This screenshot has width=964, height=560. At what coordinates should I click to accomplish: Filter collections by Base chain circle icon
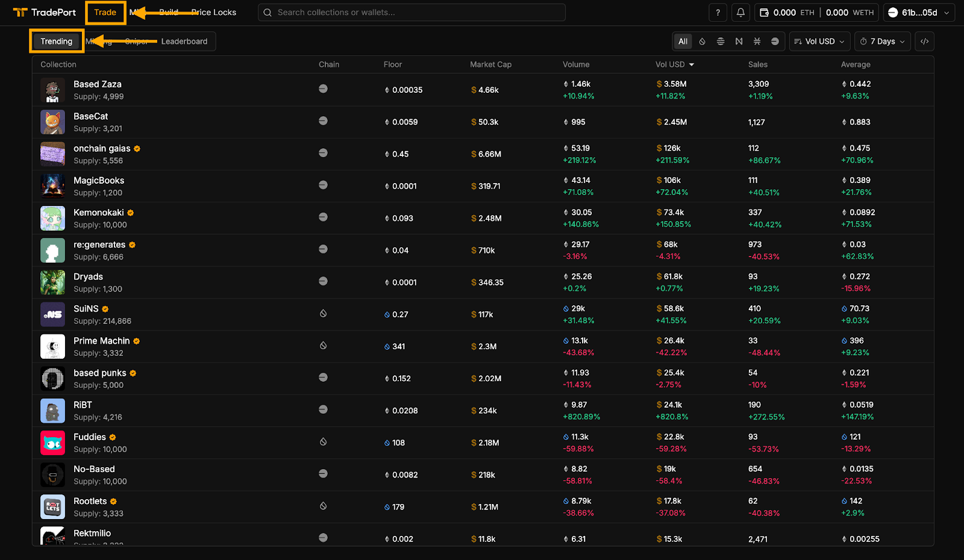point(775,42)
